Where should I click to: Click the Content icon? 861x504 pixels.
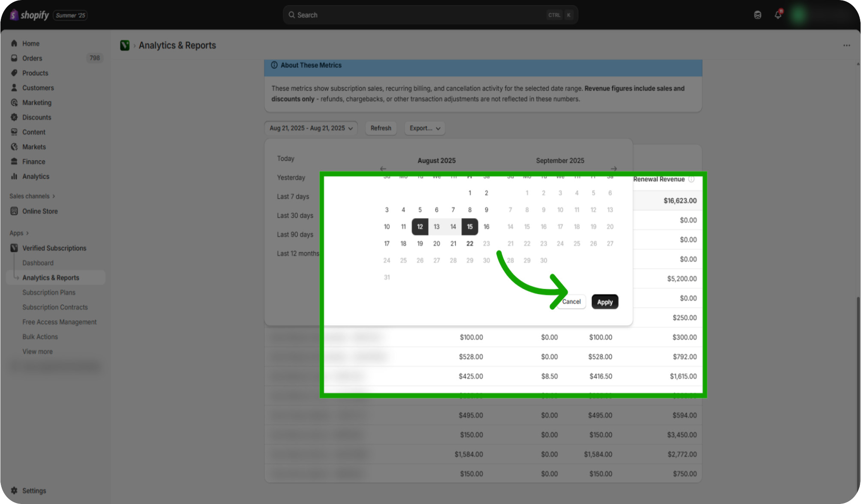click(x=14, y=132)
